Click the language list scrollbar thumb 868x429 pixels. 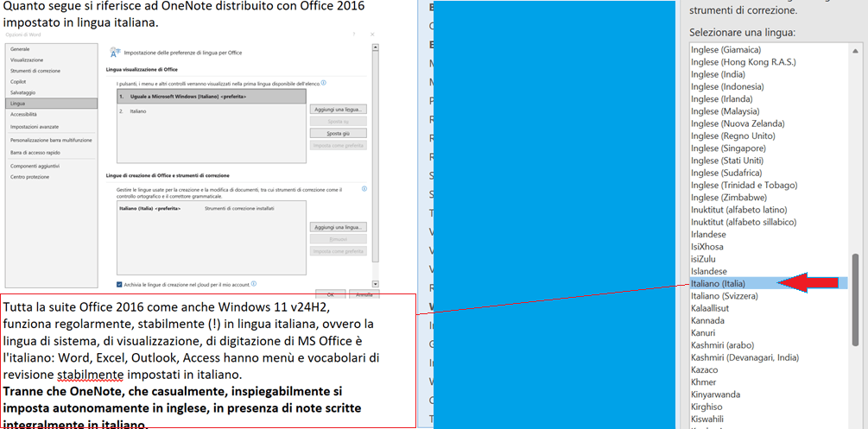857,299
